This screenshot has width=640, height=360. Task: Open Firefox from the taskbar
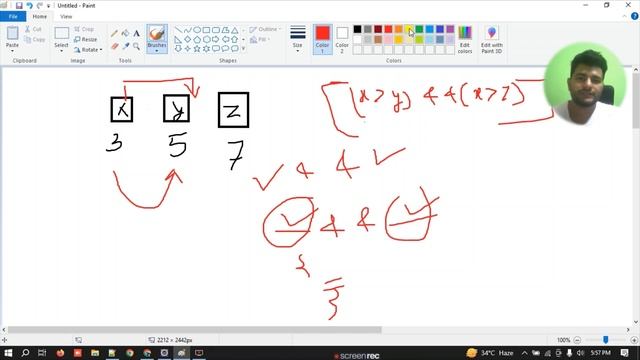pos(60,353)
